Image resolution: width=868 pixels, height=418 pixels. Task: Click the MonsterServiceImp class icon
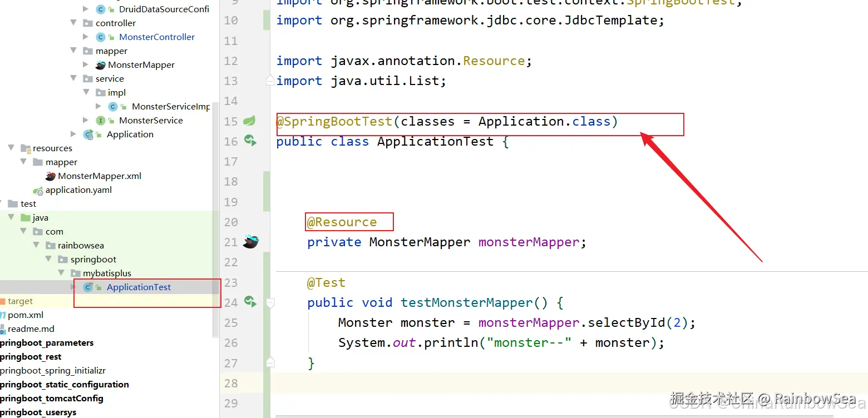(113, 106)
